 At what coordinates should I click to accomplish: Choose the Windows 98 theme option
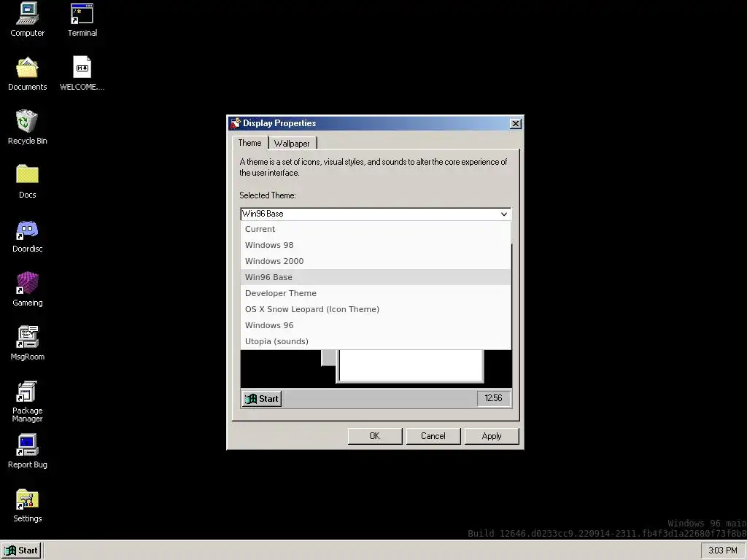[x=376, y=245]
